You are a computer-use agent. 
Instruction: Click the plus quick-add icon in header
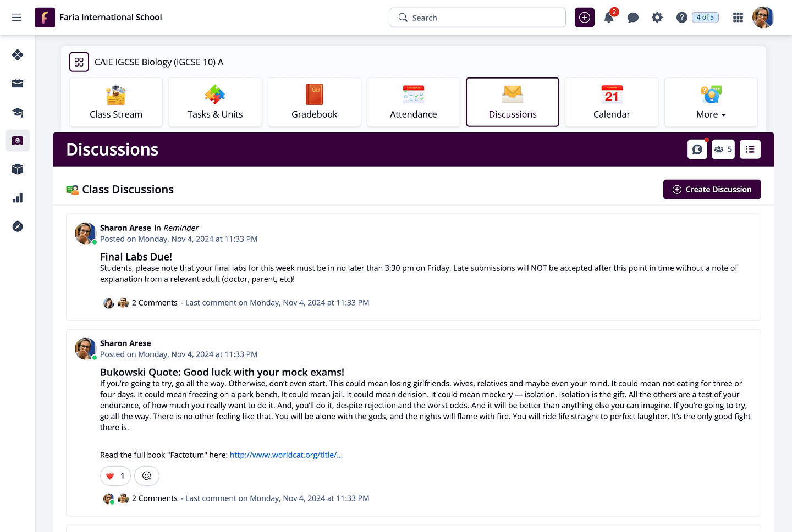585,18
